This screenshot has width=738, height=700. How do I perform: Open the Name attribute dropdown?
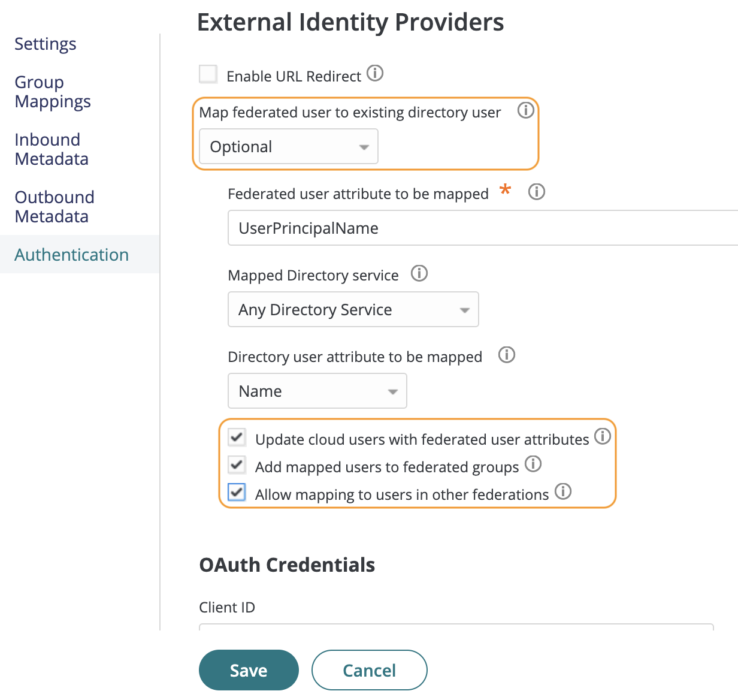coord(317,391)
